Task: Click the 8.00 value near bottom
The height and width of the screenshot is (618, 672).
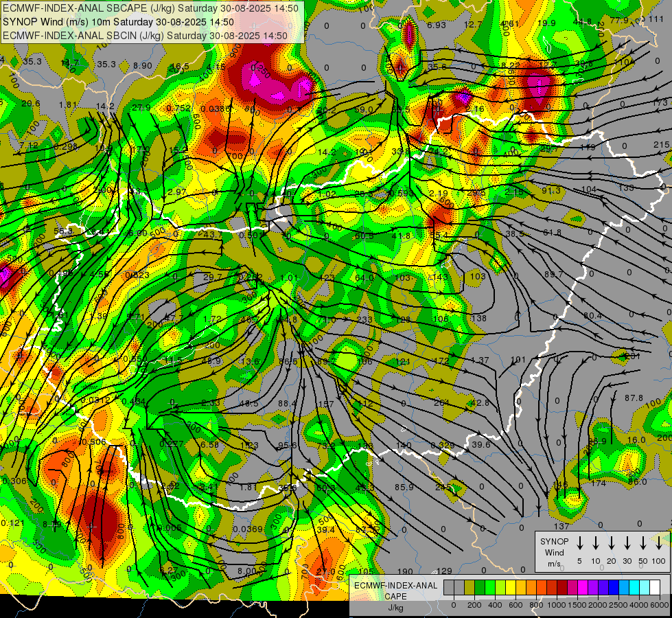Action: pos(247,571)
